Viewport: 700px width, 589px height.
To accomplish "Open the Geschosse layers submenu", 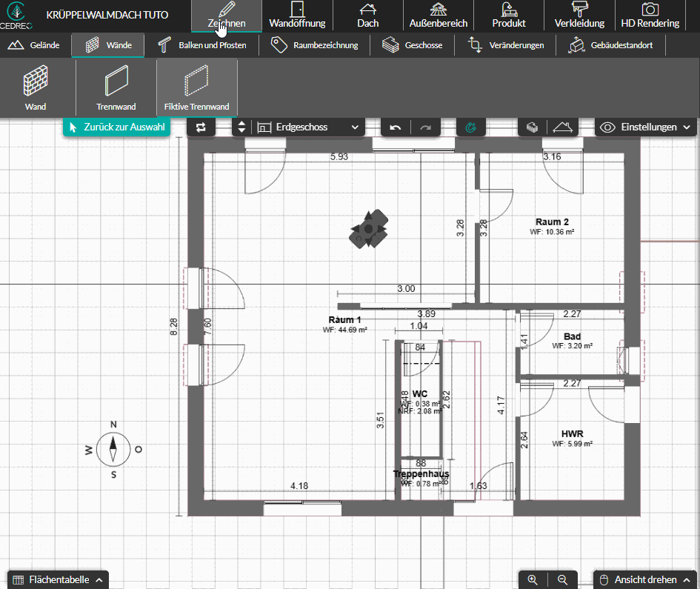I will point(413,45).
